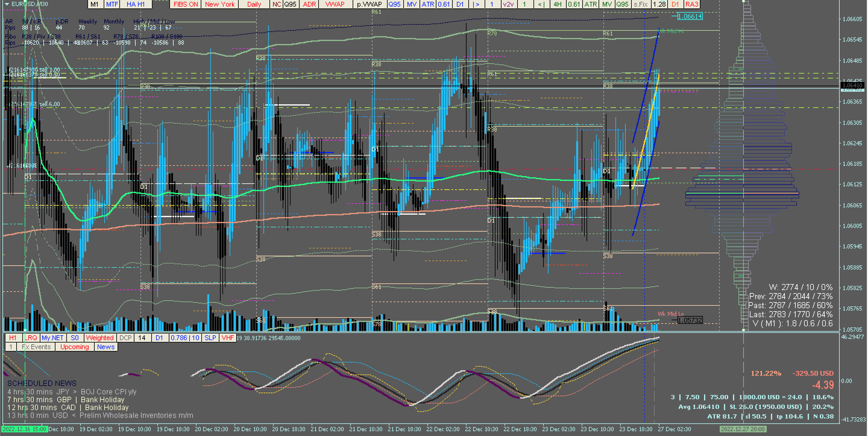
Task: Click the highlighted start date 2022.12.16 15:00
Action: point(24,429)
